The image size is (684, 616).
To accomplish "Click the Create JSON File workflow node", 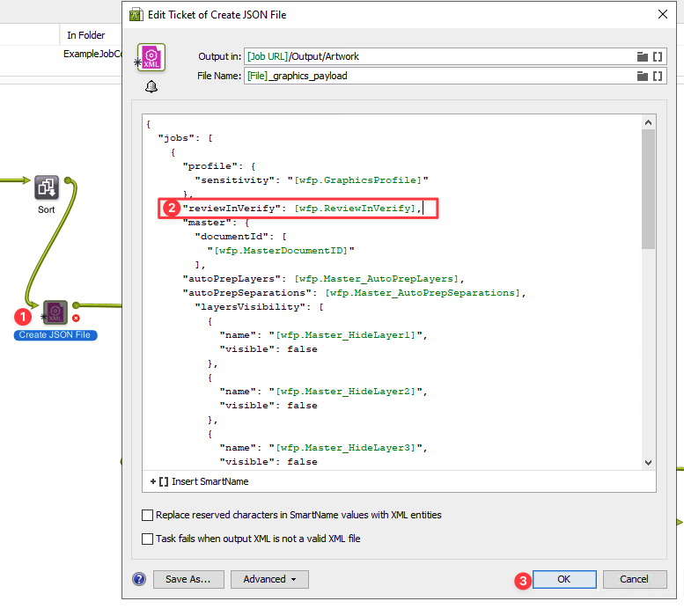I will (x=56, y=313).
